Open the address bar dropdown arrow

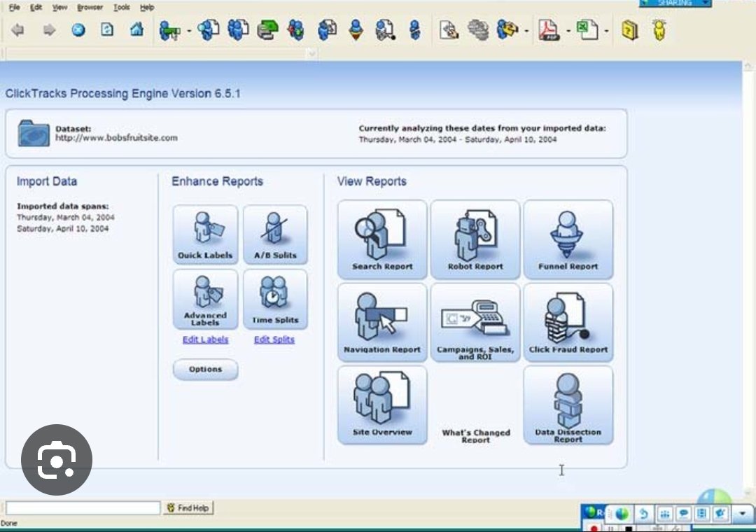312,53
